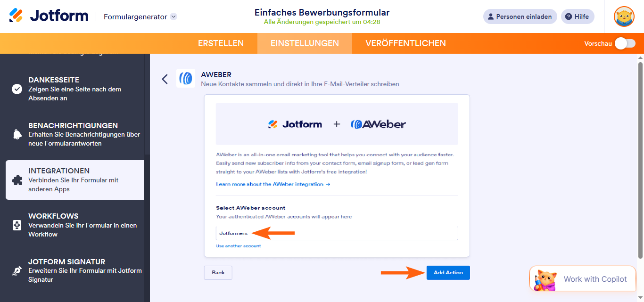Click the user avatar in top-right corner
The width and height of the screenshot is (644, 302).
624,16
